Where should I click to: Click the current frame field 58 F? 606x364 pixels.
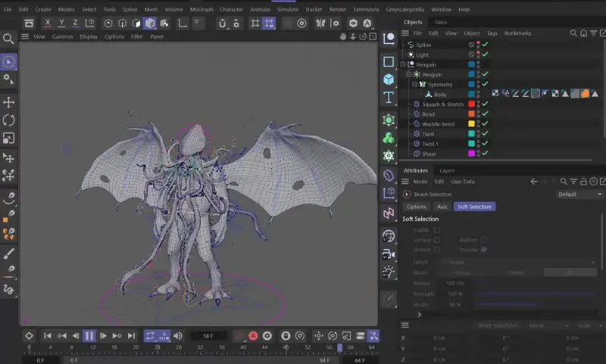coord(208,336)
